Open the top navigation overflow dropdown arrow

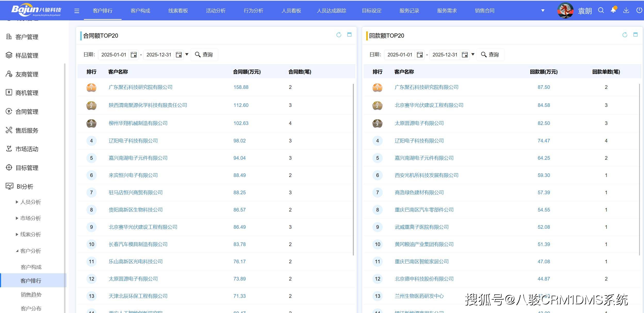point(543,11)
